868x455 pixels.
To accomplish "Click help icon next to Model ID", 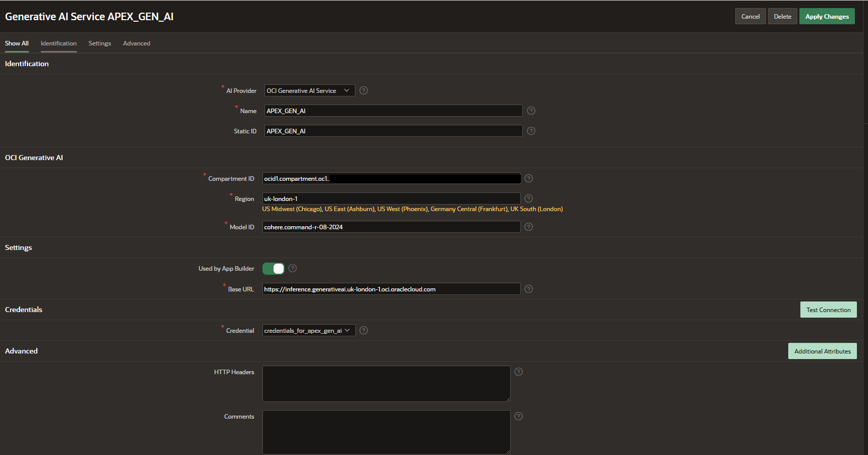I will coord(528,227).
